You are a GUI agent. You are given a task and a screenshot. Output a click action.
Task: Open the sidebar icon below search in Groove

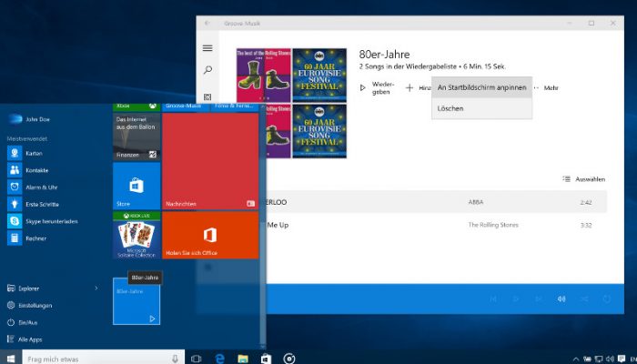(207, 97)
